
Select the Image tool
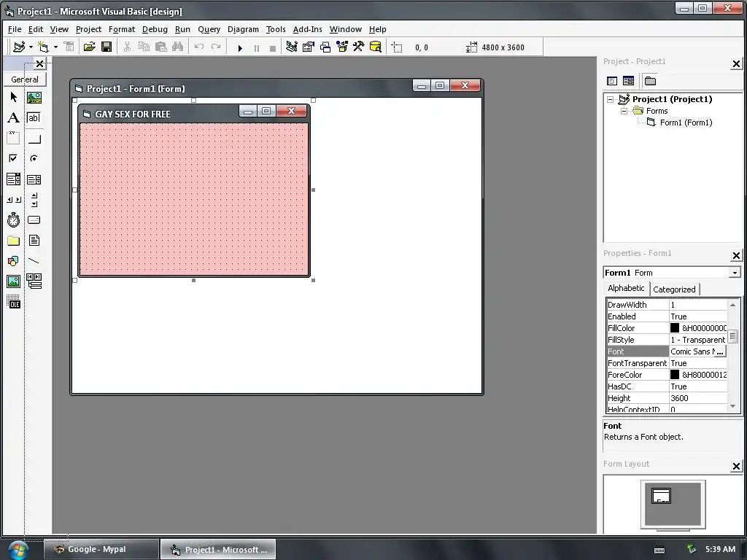pos(13,281)
